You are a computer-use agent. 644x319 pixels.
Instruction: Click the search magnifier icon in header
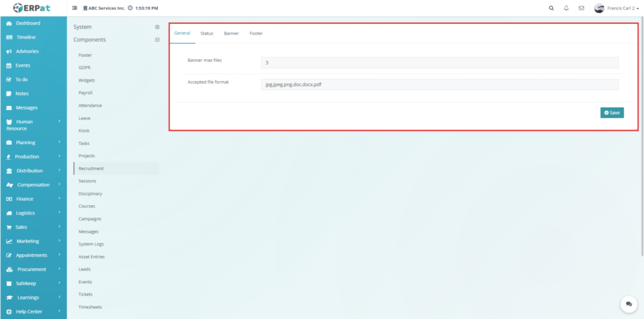pyautogui.click(x=552, y=8)
